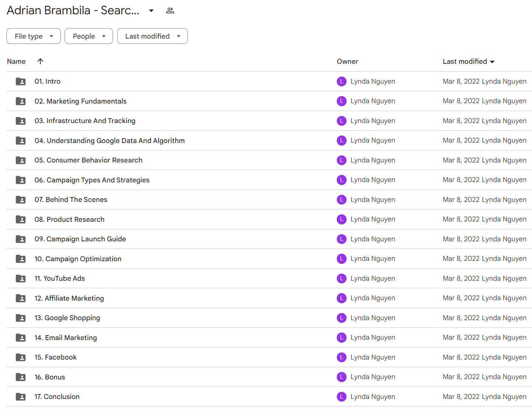Click Lynda Nguyen owner name in 02. Marketing row
Screen dimensions: 532x414
(373, 101)
